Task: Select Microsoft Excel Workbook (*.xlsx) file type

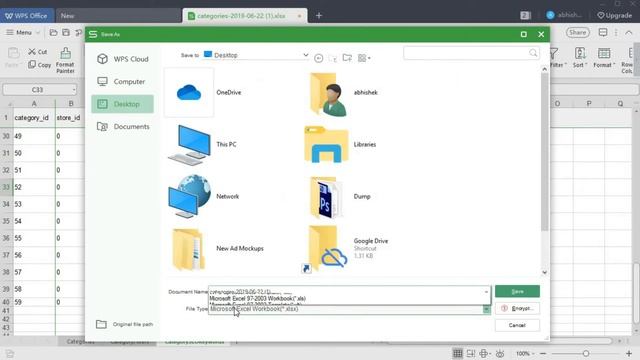Action: (254, 309)
